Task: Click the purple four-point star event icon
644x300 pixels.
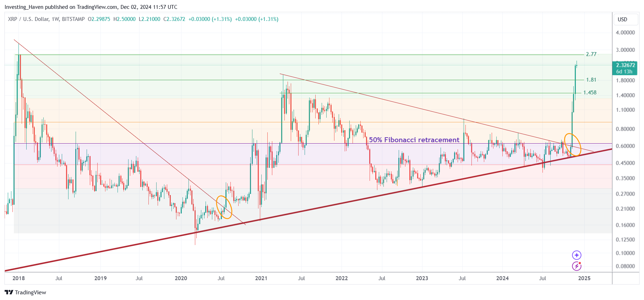Action: click(577, 255)
